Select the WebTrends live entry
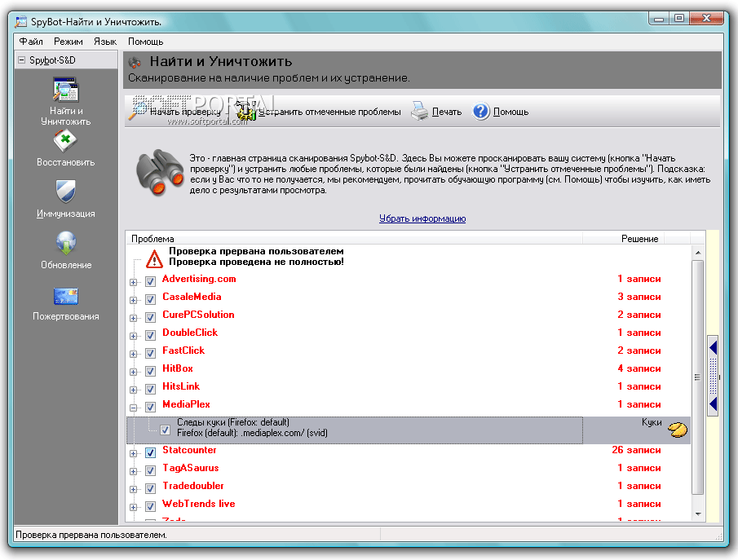 pyautogui.click(x=199, y=504)
